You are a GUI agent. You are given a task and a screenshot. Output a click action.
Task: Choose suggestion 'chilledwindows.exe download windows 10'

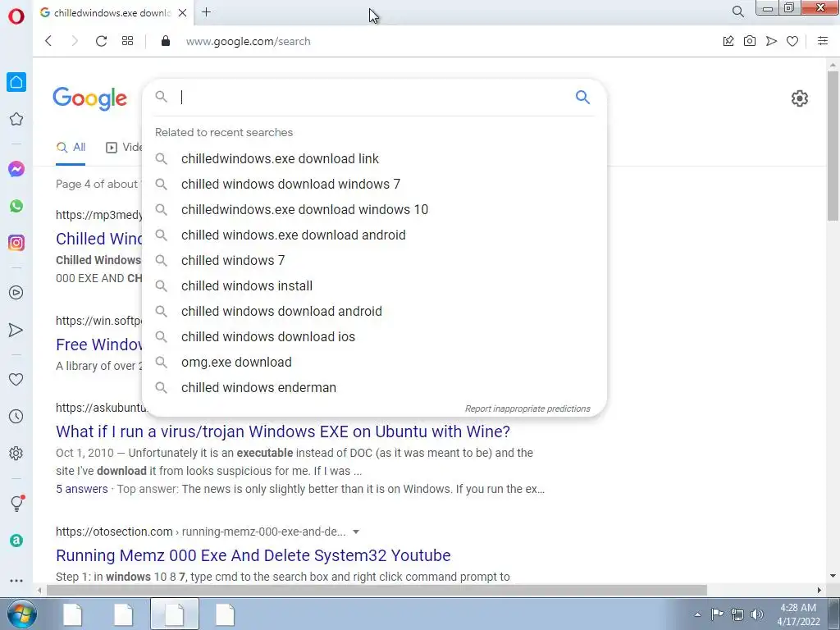coord(374,209)
